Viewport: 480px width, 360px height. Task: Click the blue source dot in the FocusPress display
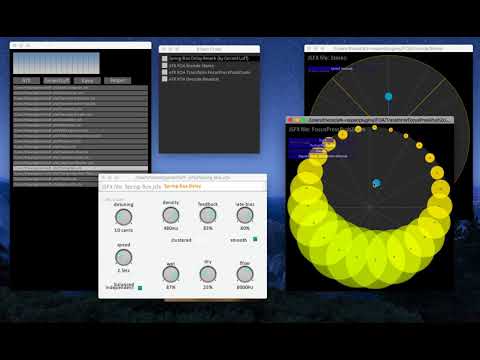point(377,183)
